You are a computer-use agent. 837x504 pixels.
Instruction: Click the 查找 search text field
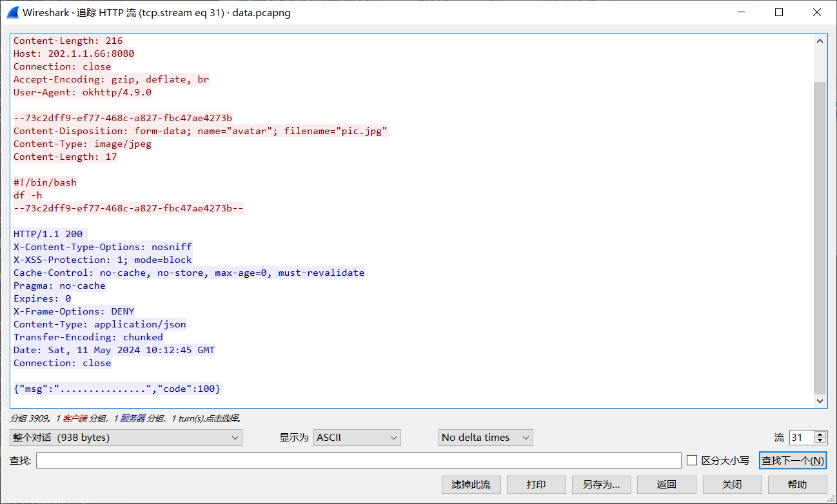click(359, 460)
